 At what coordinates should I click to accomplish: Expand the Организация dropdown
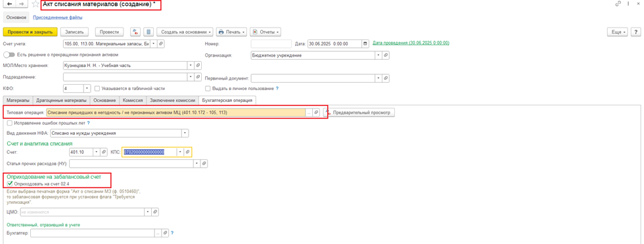[x=378, y=55]
